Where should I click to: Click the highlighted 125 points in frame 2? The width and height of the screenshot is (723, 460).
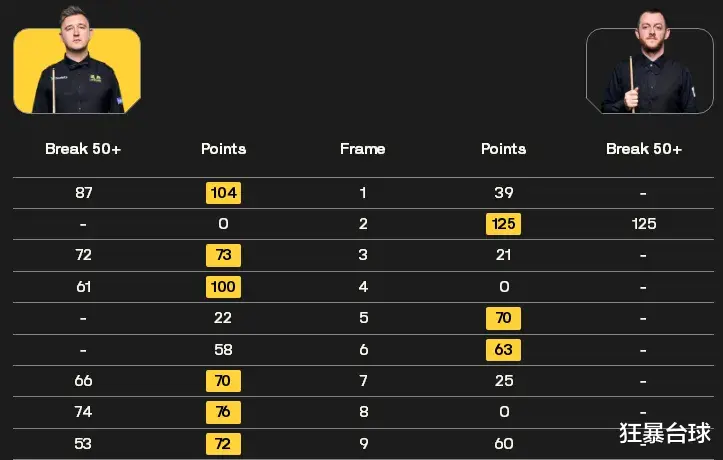tap(503, 224)
